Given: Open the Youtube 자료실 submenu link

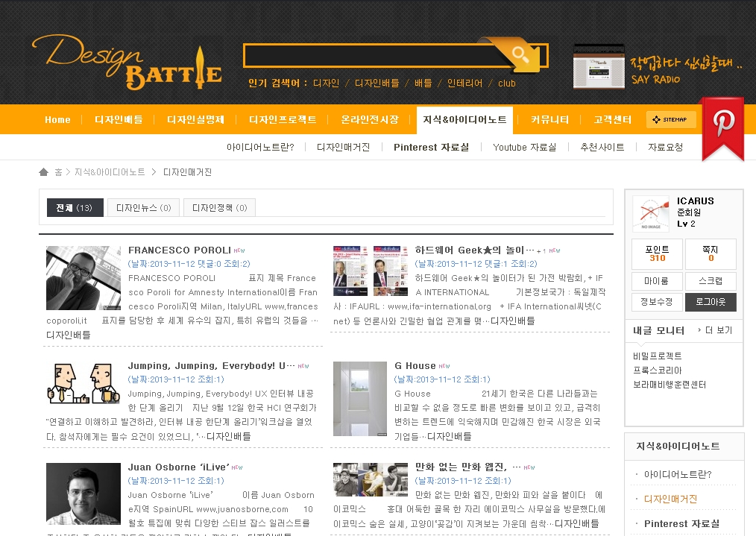Looking at the screenshot, I should tap(524, 148).
